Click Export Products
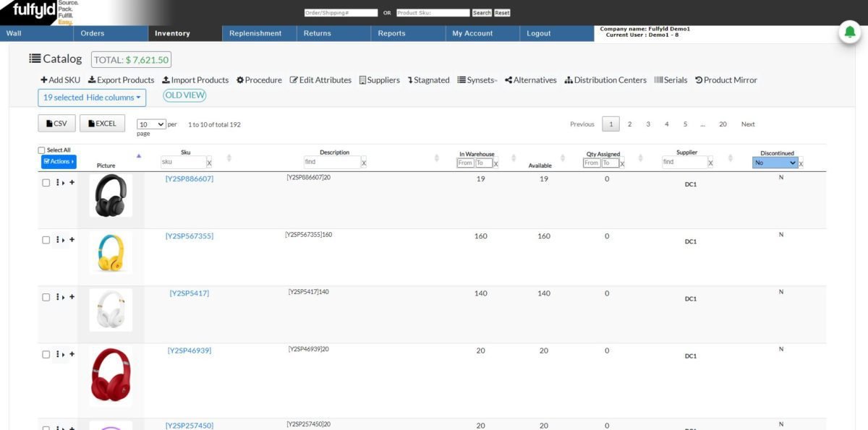The width and height of the screenshot is (868, 430). tap(121, 80)
